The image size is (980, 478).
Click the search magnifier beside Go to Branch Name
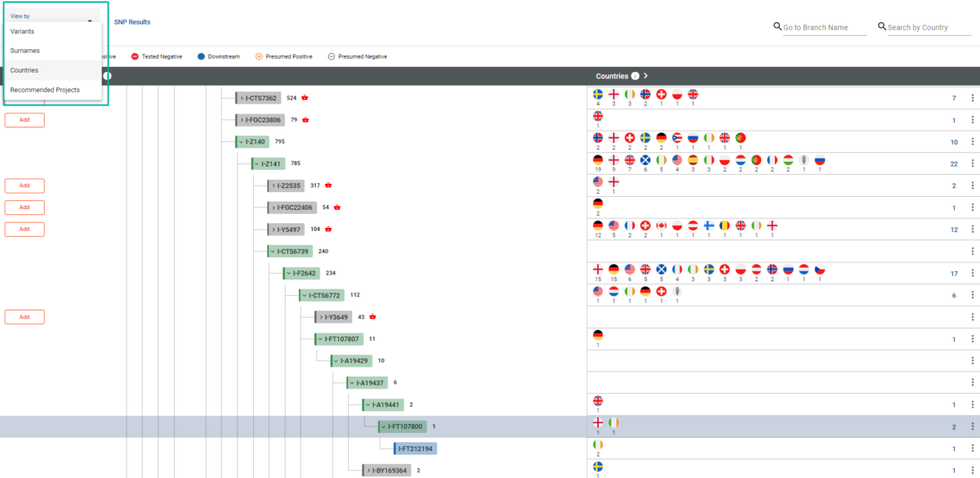point(777,26)
